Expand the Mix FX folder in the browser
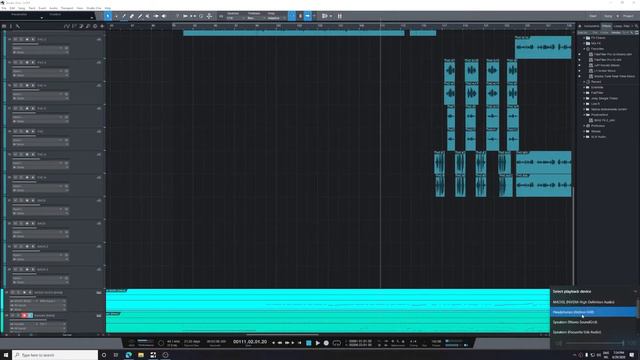Screen dimensions: 640x360 584,43
